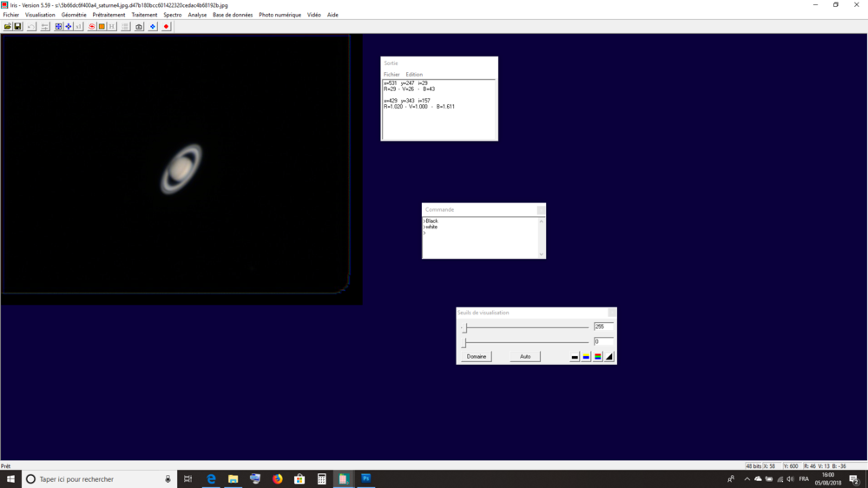
Task: Open the Traitement menu
Action: [x=144, y=15]
